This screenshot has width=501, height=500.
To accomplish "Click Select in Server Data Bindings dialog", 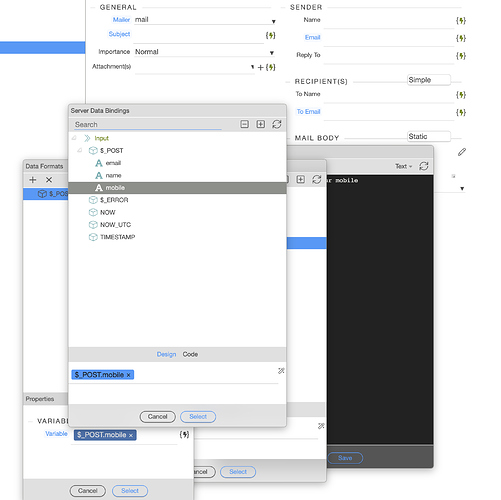I will point(198,417).
